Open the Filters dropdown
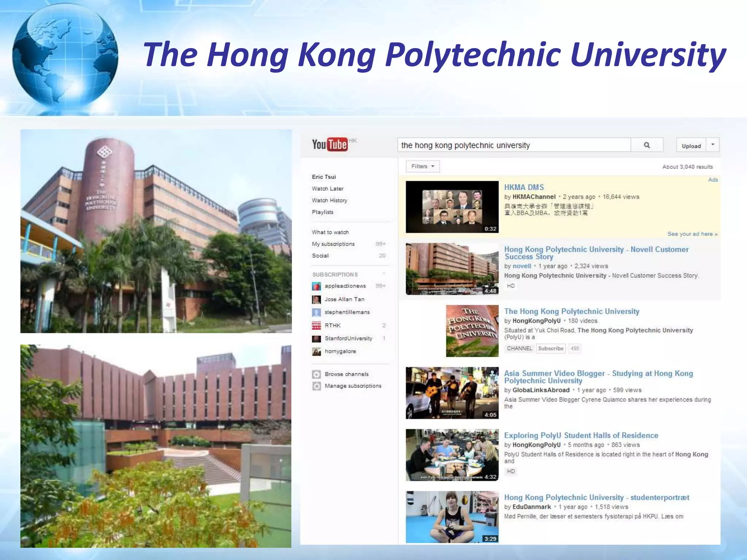The width and height of the screenshot is (747, 560). tap(423, 166)
